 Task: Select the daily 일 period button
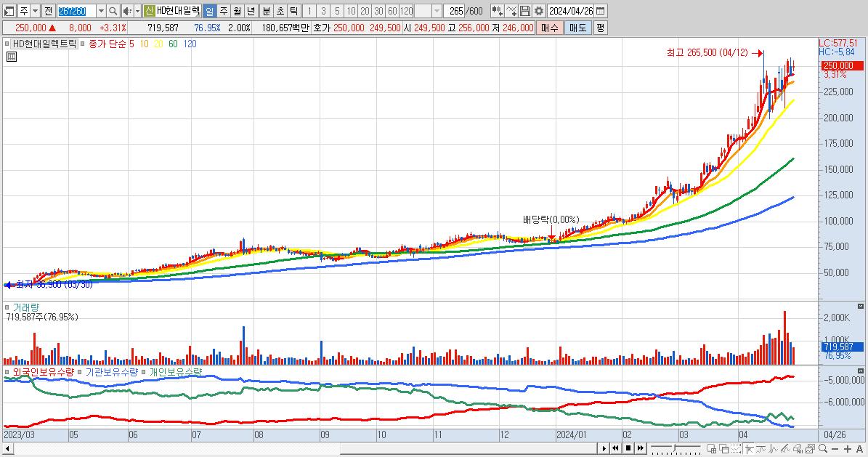pos(209,11)
